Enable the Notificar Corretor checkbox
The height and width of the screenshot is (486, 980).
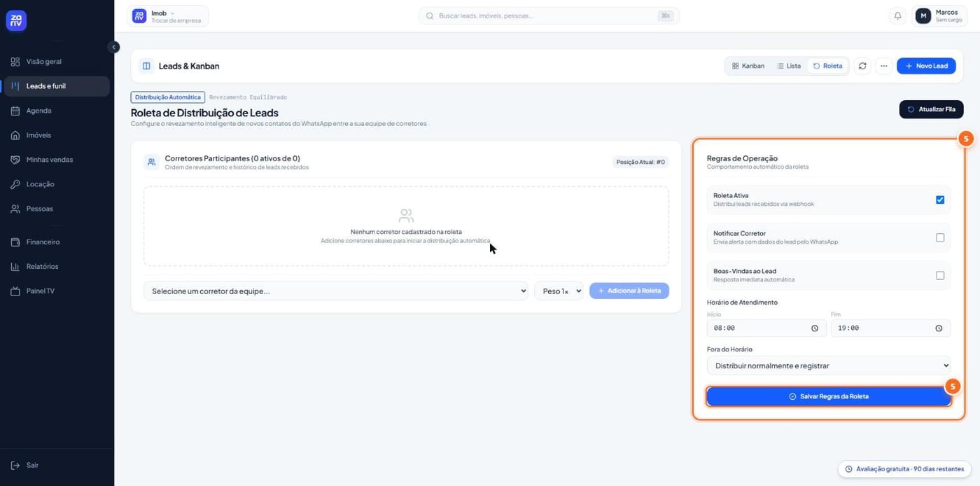(x=940, y=237)
